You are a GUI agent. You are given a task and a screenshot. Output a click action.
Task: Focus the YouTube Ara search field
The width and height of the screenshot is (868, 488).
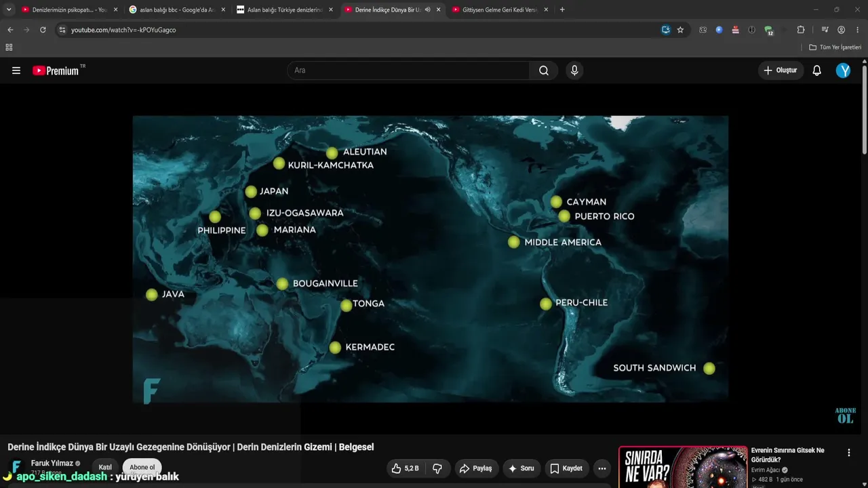coord(408,70)
